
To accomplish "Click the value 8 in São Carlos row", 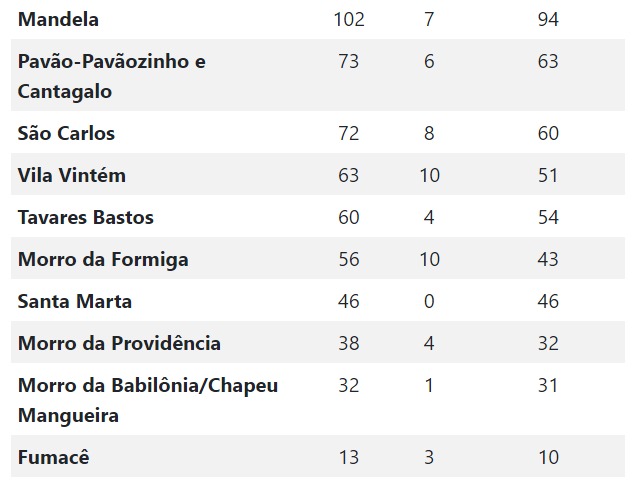I will (429, 133).
